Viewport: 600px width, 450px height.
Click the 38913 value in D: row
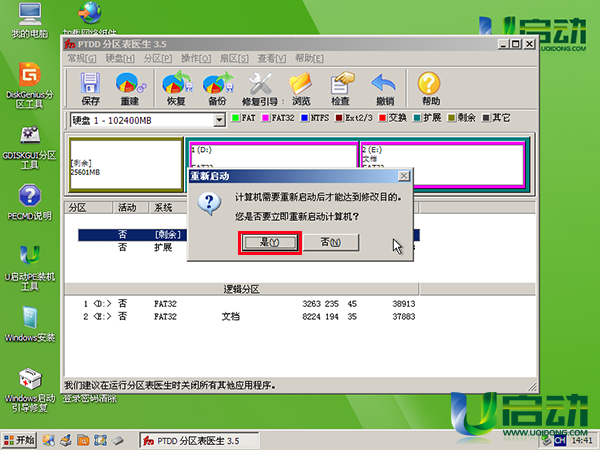point(404,304)
